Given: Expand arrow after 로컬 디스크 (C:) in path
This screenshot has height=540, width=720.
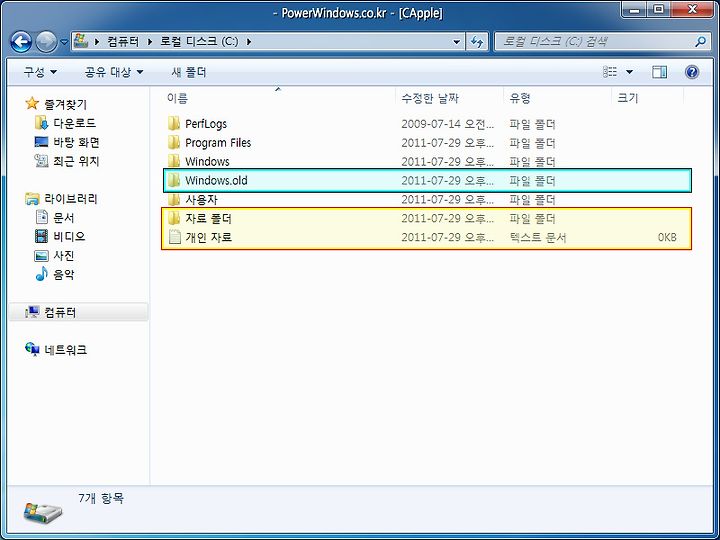Looking at the screenshot, I should click(x=249, y=41).
